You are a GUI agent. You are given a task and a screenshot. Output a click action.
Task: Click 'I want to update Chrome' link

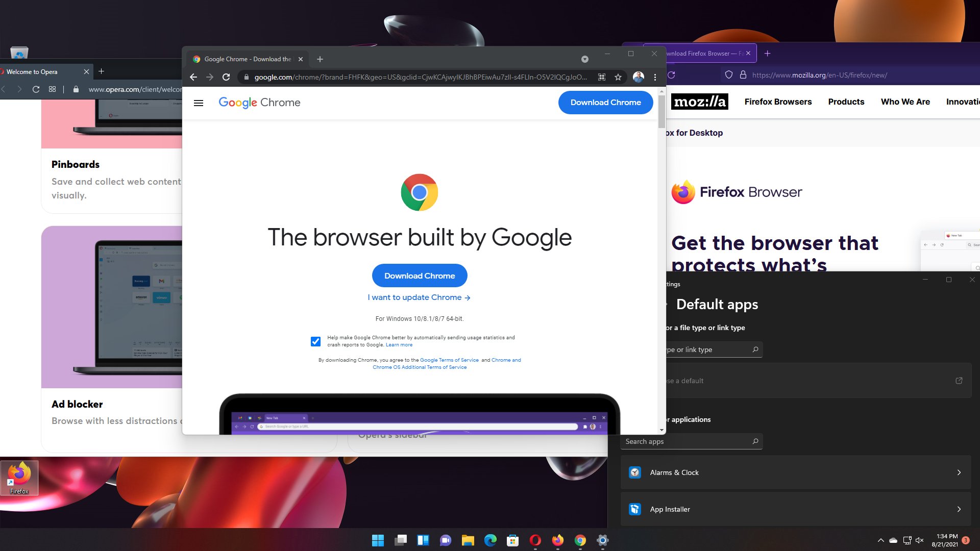click(x=420, y=297)
